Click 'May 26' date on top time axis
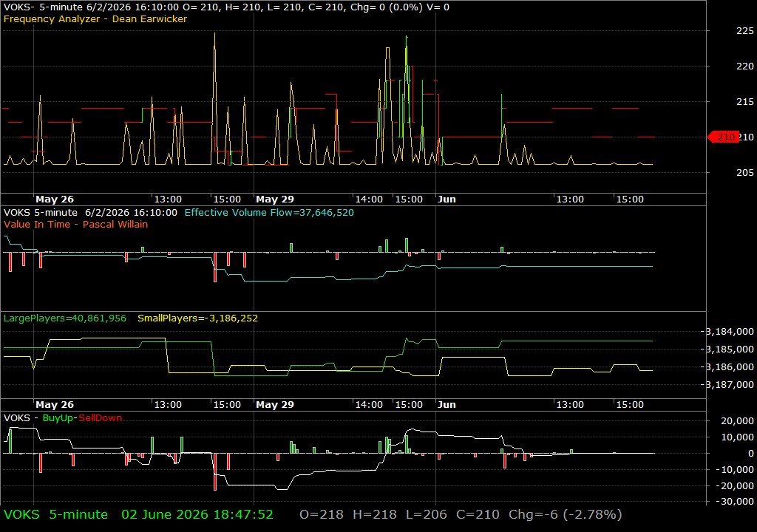The height and width of the screenshot is (532, 757). click(x=55, y=199)
